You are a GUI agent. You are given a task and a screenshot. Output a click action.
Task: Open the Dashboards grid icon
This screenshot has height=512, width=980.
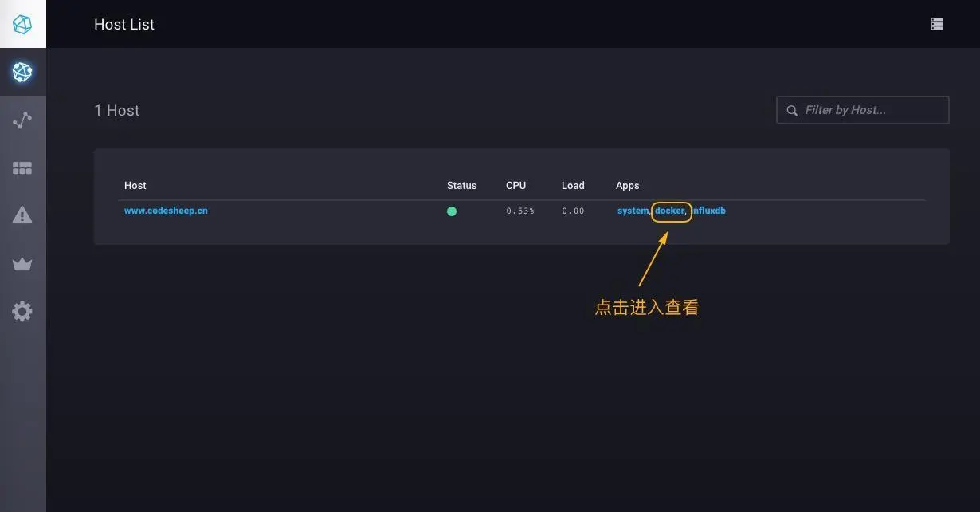[x=22, y=168]
